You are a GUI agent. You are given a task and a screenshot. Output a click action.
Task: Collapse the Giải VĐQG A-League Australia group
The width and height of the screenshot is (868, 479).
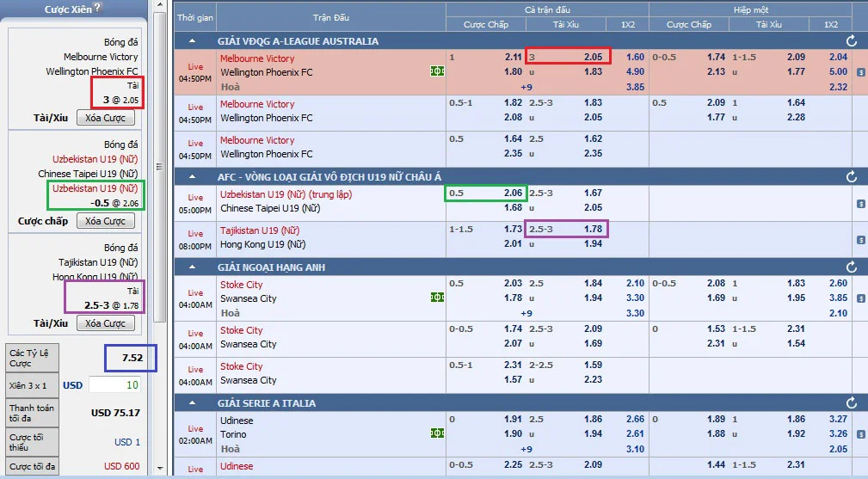click(192, 41)
